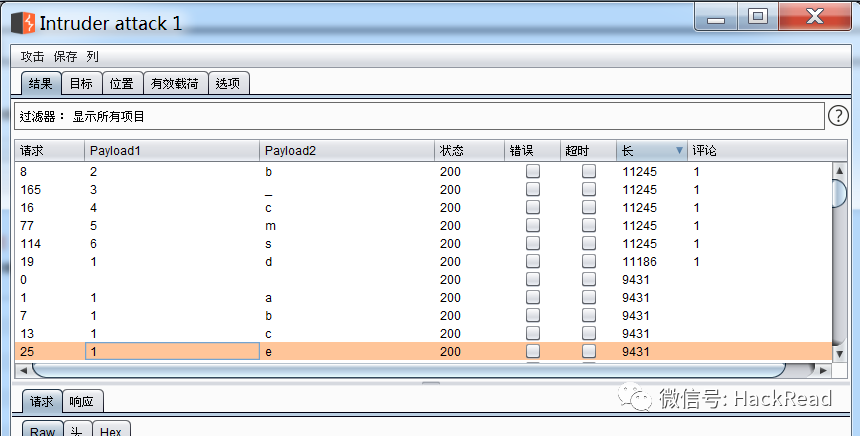Click Payload1 cell of request 25
The image size is (860, 436).
[x=172, y=352]
